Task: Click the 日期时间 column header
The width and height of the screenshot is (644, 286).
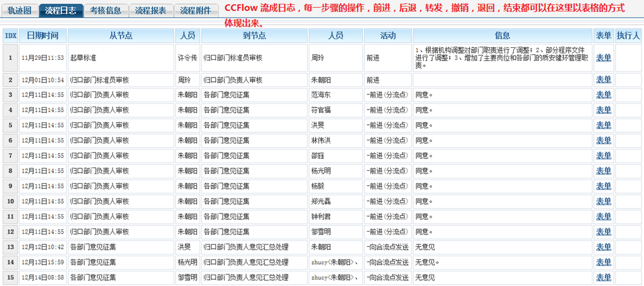Action: pos(43,36)
